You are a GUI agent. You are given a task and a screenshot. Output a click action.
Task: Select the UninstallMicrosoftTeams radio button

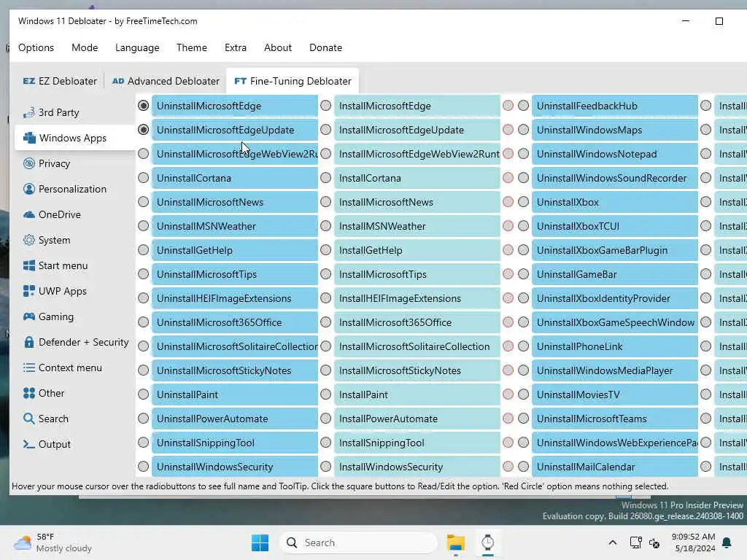[524, 418]
